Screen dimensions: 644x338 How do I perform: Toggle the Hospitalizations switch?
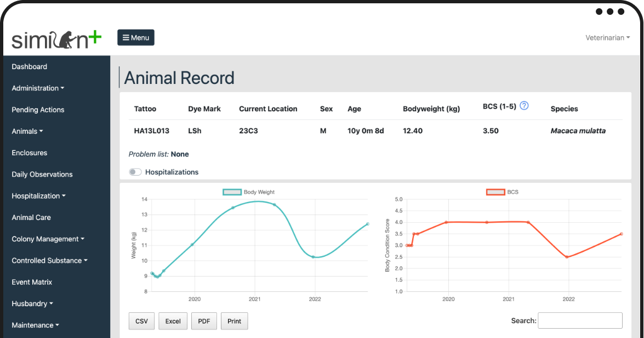(x=135, y=172)
